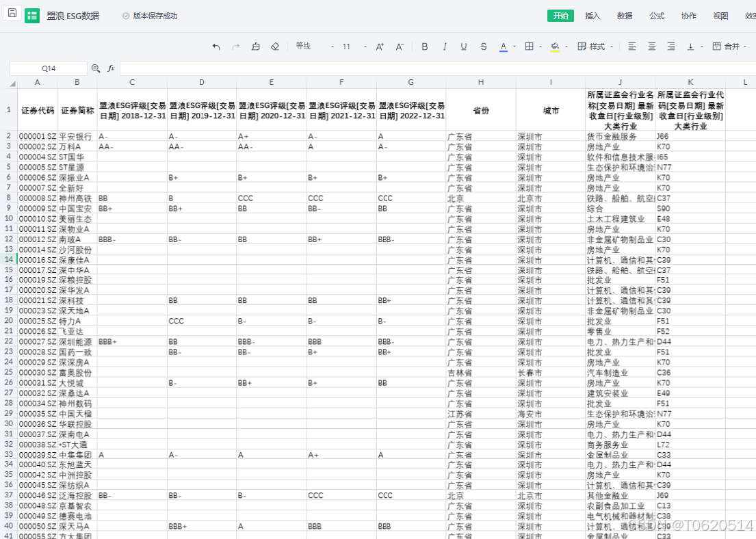Click the 汽车制造业 cell

[620, 373]
